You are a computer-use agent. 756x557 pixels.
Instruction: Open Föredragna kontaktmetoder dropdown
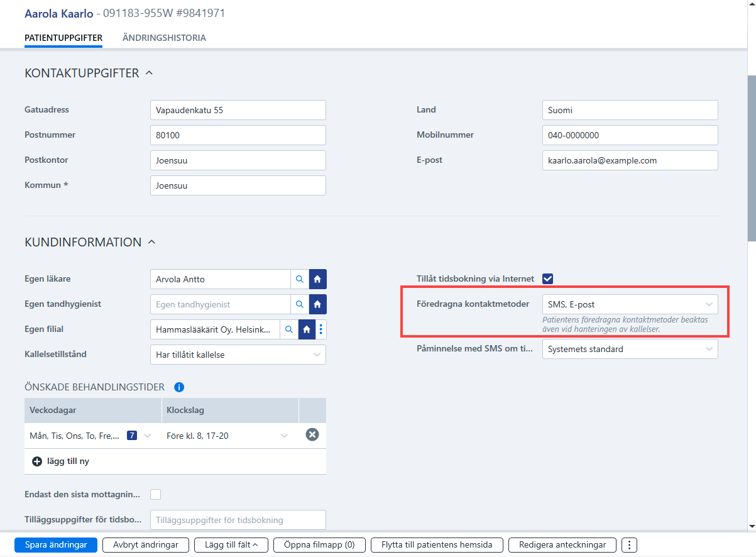tap(630, 304)
